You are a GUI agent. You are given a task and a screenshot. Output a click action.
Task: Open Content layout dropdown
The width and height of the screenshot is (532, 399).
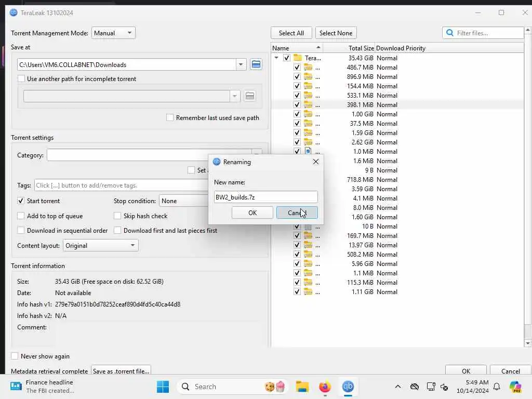(x=100, y=245)
